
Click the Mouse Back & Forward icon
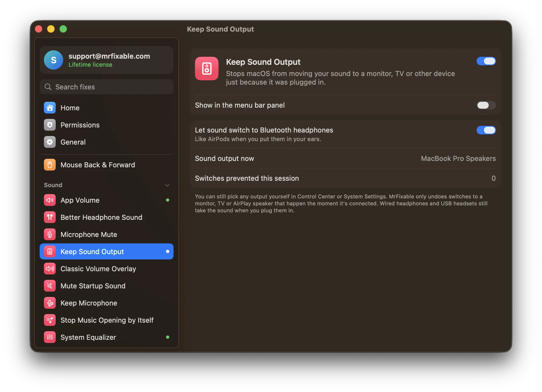50,165
